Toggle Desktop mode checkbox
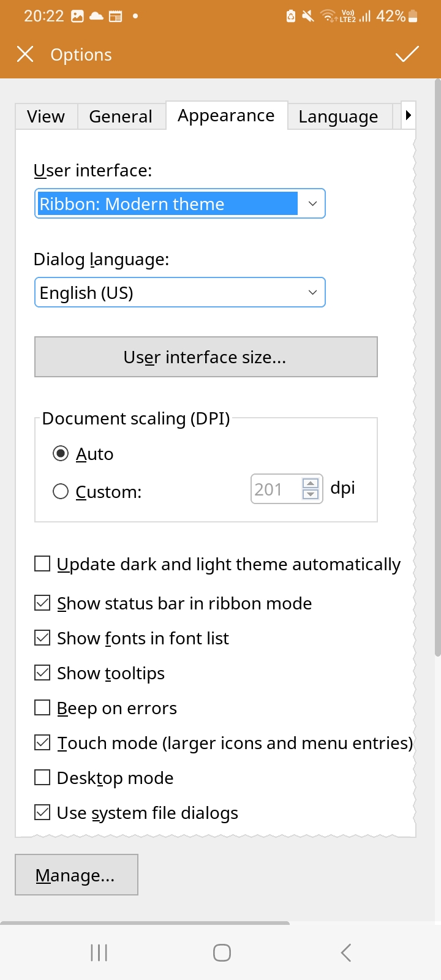Viewport: 441px width, 980px height. tap(42, 778)
